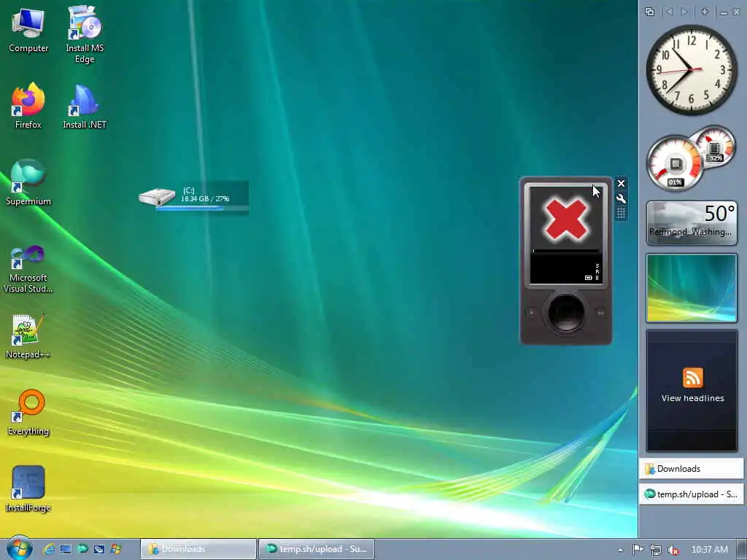Click the muted volume tray icon
747x560 pixels.
pyautogui.click(x=673, y=550)
